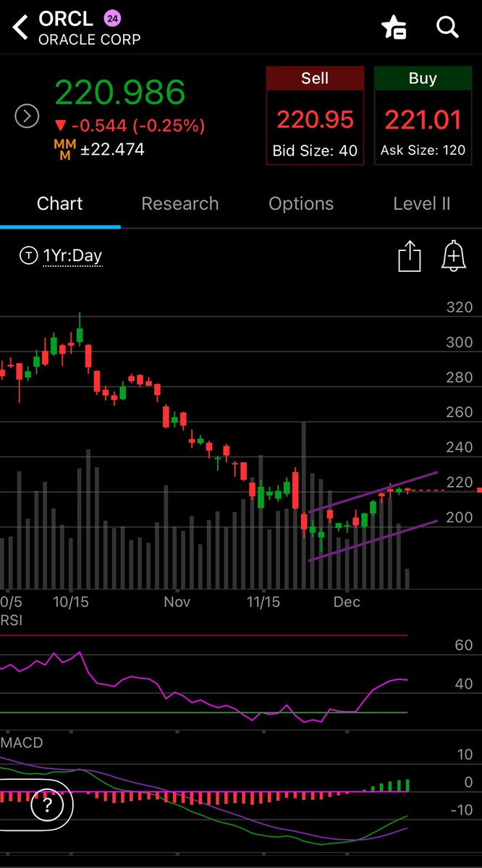Viewport: 482px width, 868px height.
Task: Add ORCL to watchlist star icon
Action: 394,27
